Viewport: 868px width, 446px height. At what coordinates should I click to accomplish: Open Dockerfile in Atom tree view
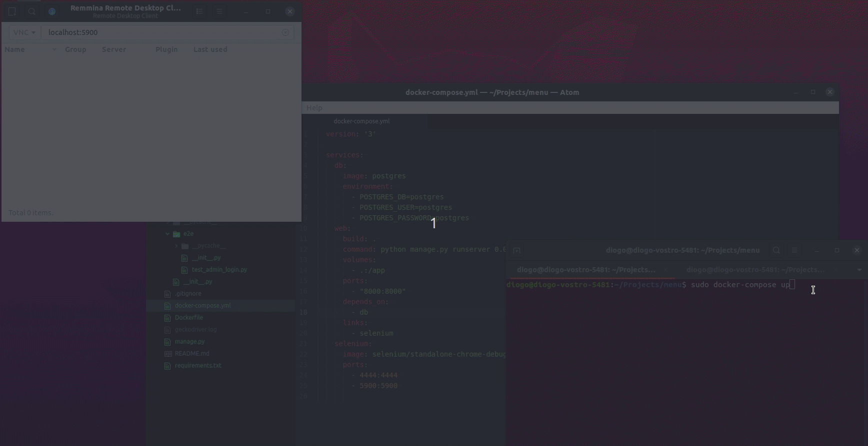pos(189,318)
